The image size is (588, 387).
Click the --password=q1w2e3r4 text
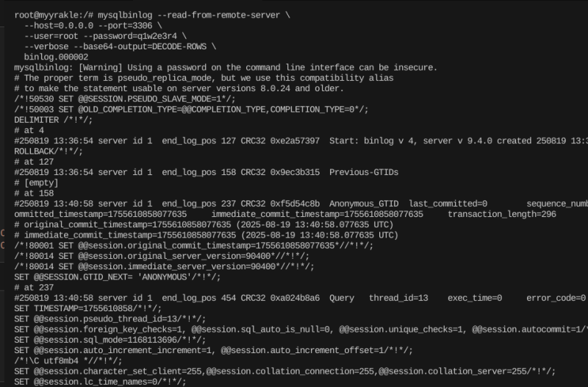137,35
